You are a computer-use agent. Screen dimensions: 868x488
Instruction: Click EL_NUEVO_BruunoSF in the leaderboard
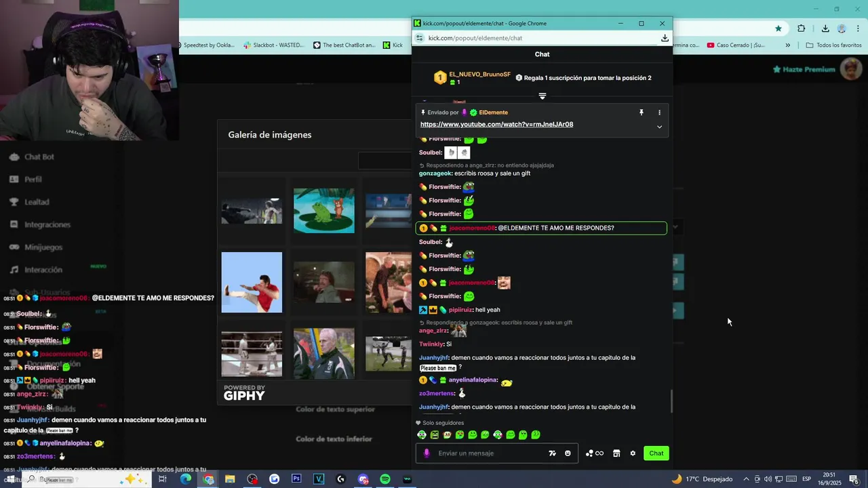(x=479, y=75)
